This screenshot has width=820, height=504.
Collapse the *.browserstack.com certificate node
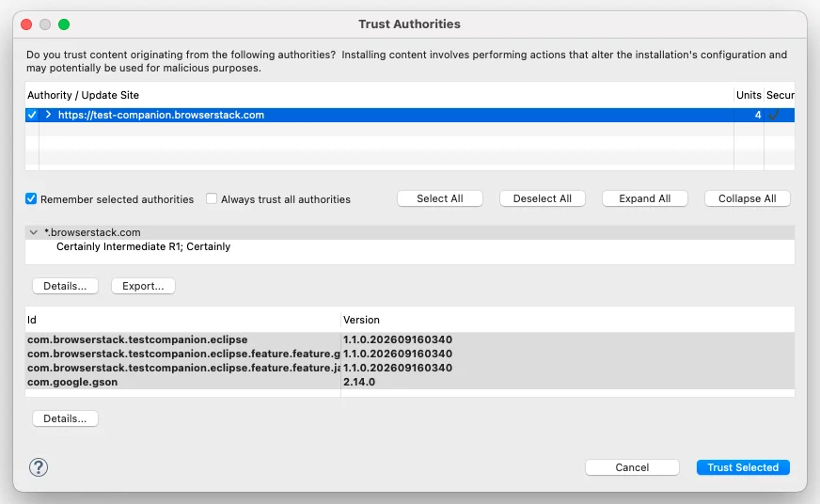(34, 232)
